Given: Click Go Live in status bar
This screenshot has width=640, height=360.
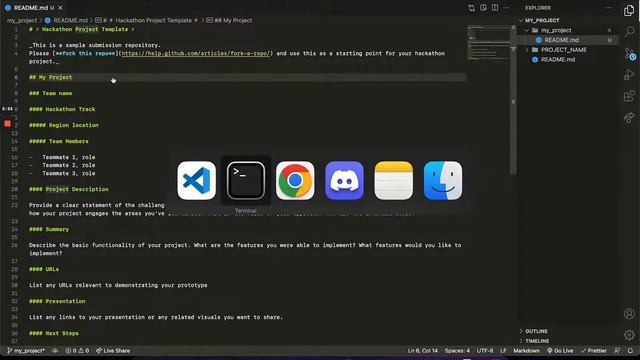Looking at the screenshot, I should pos(560,351).
